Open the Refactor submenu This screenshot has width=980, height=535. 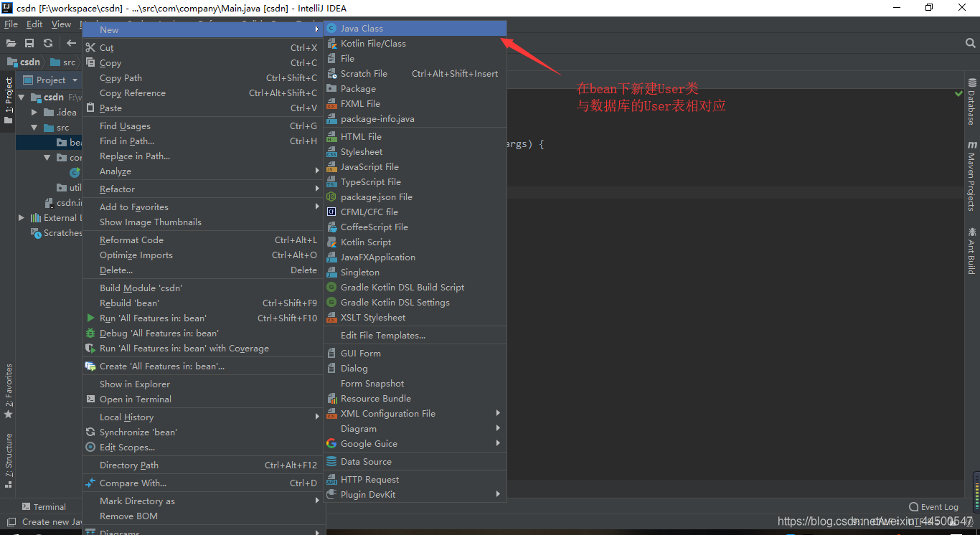202,189
